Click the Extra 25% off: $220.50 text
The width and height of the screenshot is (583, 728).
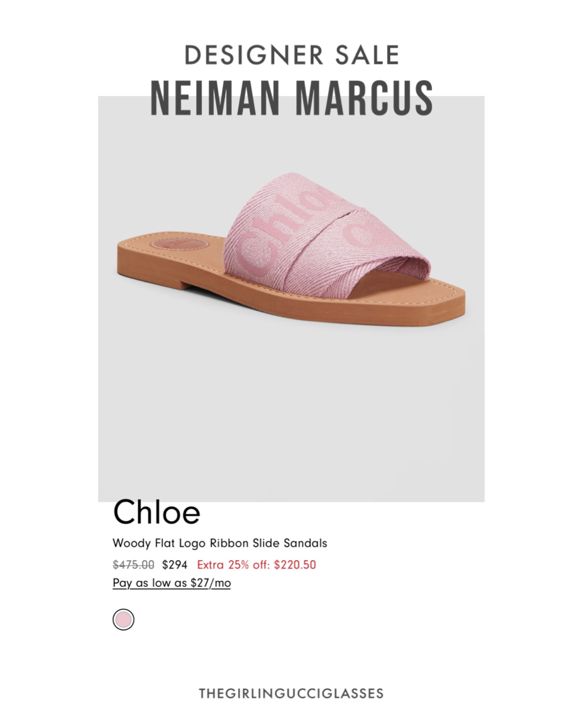click(x=256, y=564)
